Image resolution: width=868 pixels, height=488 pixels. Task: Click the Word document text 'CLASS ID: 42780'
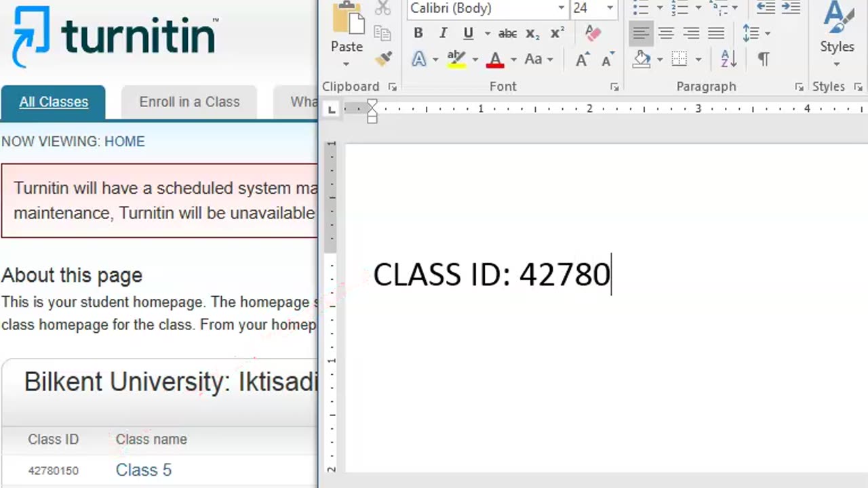click(492, 274)
